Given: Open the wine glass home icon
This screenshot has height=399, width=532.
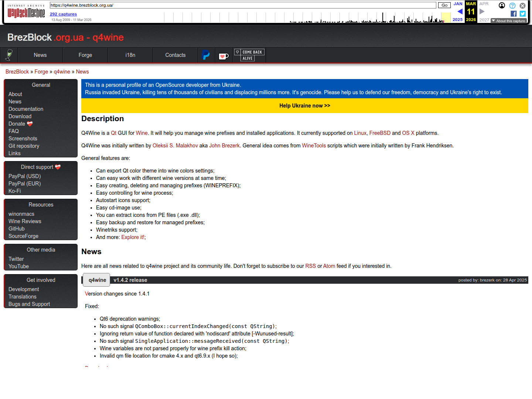Looking at the screenshot, I should coord(9,55).
